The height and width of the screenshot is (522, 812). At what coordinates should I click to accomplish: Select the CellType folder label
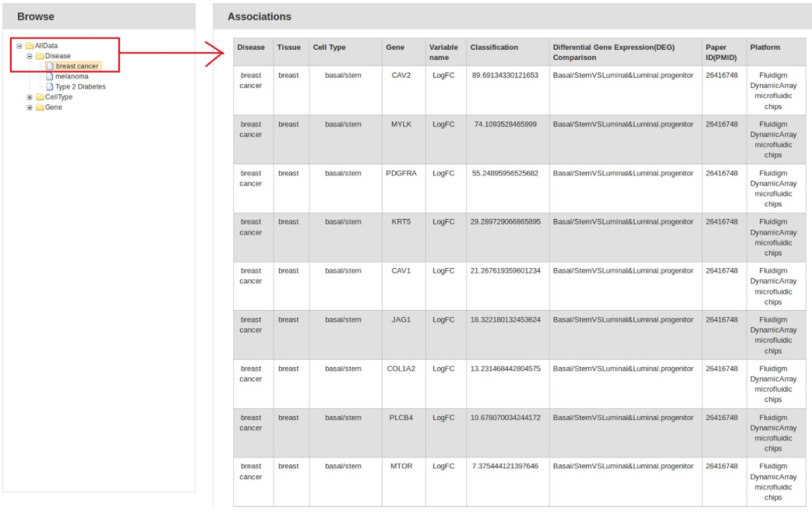[x=58, y=97]
